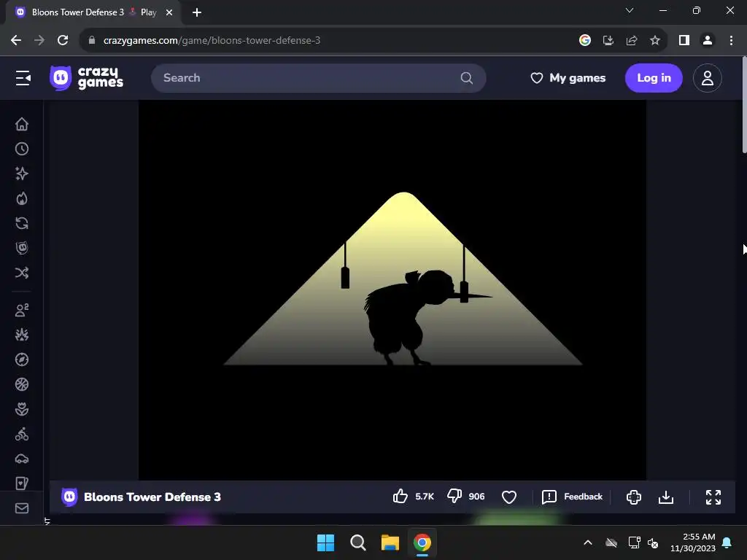The image size is (747, 560).
Task: Open Action games icon in sidebar
Action: click(22, 335)
